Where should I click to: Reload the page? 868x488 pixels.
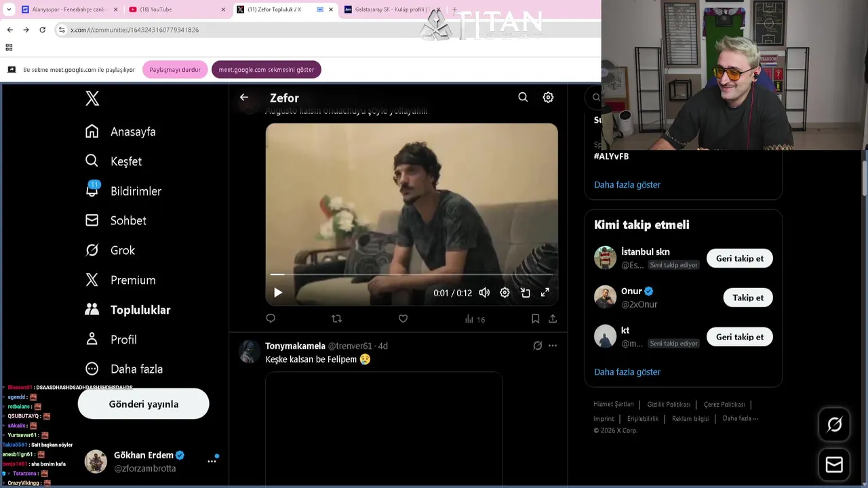(42, 30)
